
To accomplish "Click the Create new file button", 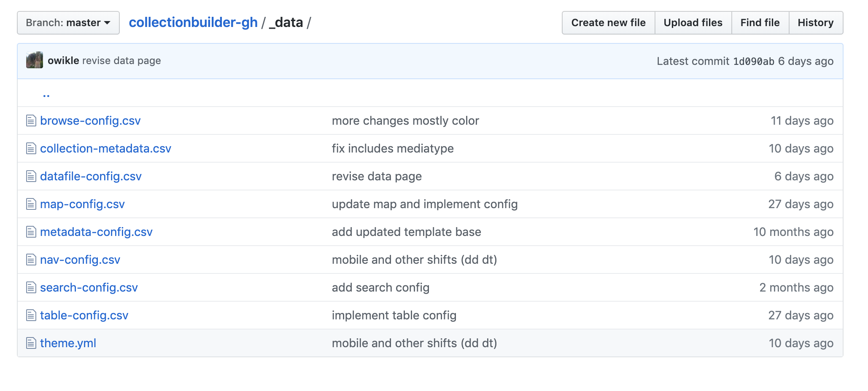I will tap(608, 22).
